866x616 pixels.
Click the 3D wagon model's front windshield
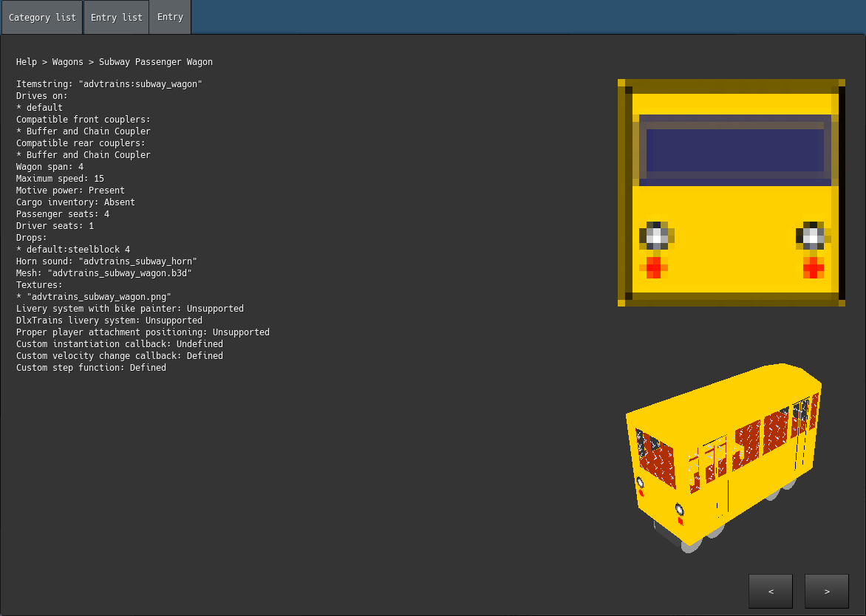tap(656, 459)
